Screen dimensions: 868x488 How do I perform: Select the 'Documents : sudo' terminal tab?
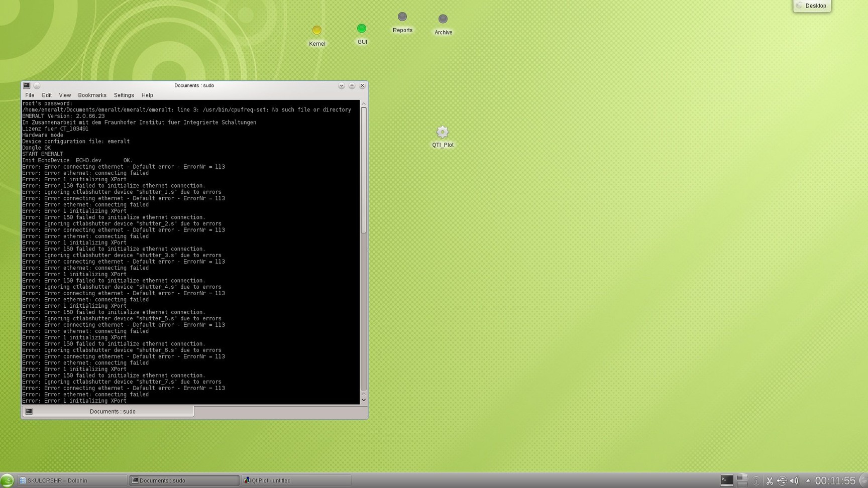click(108, 411)
